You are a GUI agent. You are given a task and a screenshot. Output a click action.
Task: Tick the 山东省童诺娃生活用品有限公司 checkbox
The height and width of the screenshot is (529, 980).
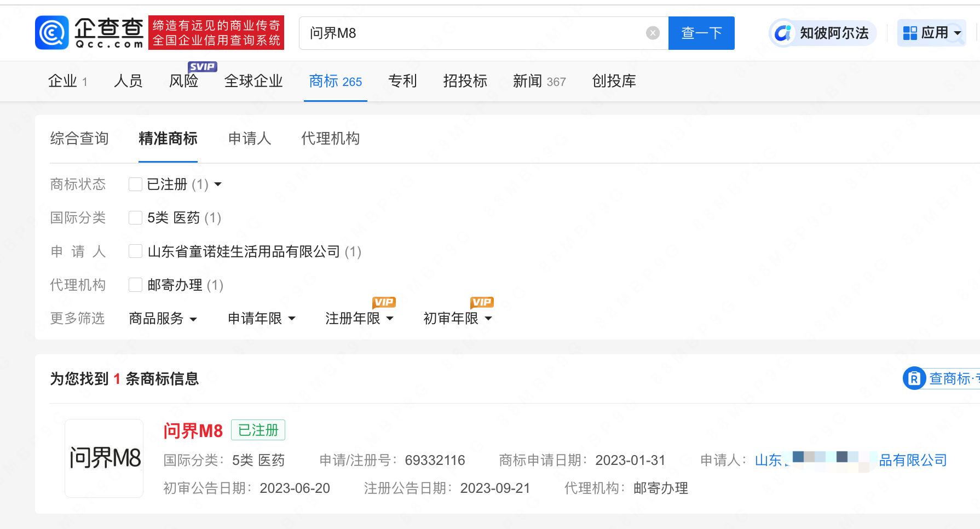[x=135, y=251]
